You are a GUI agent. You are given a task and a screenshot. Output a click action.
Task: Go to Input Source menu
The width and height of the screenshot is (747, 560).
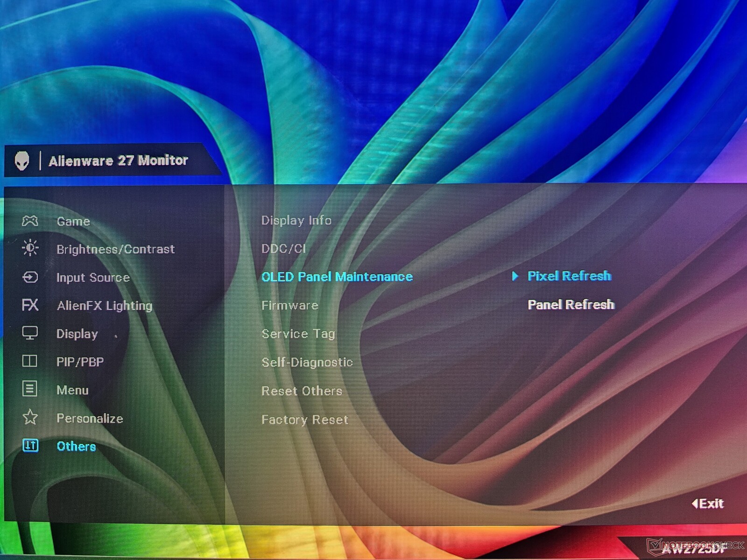point(93,278)
